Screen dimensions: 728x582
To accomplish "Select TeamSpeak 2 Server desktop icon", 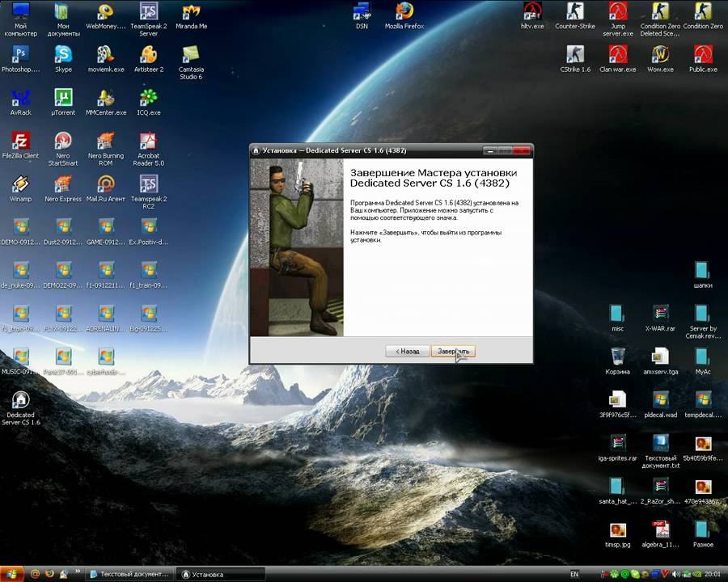I will coord(149,19).
